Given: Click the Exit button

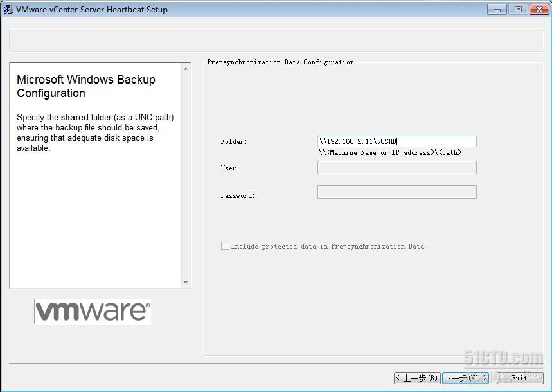Looking at the screenshot, I should click(x=520, y=378).
